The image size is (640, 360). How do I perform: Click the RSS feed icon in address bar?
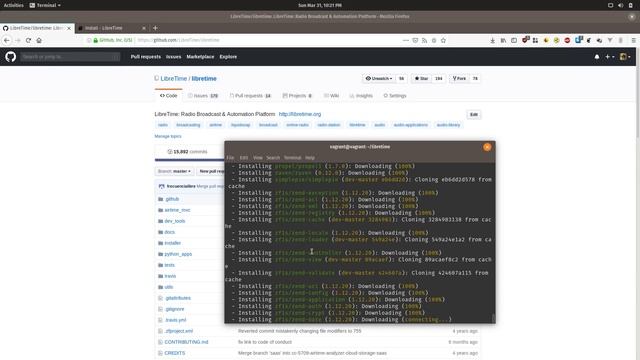[x=424, y=40]
